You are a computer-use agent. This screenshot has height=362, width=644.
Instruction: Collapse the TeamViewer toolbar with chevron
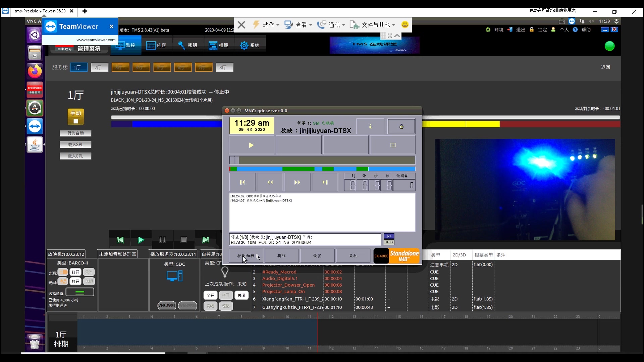397,36
